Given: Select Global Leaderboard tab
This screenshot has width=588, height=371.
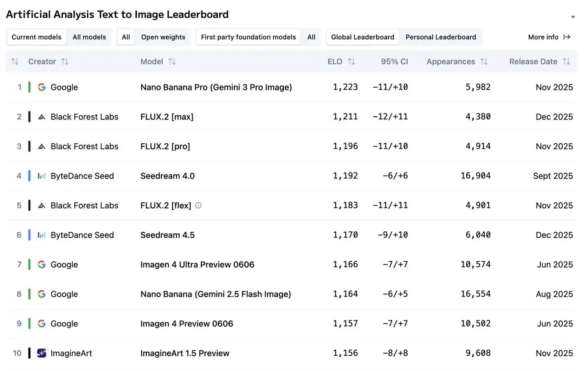Looking at the screenshot, I should [362, 37].
